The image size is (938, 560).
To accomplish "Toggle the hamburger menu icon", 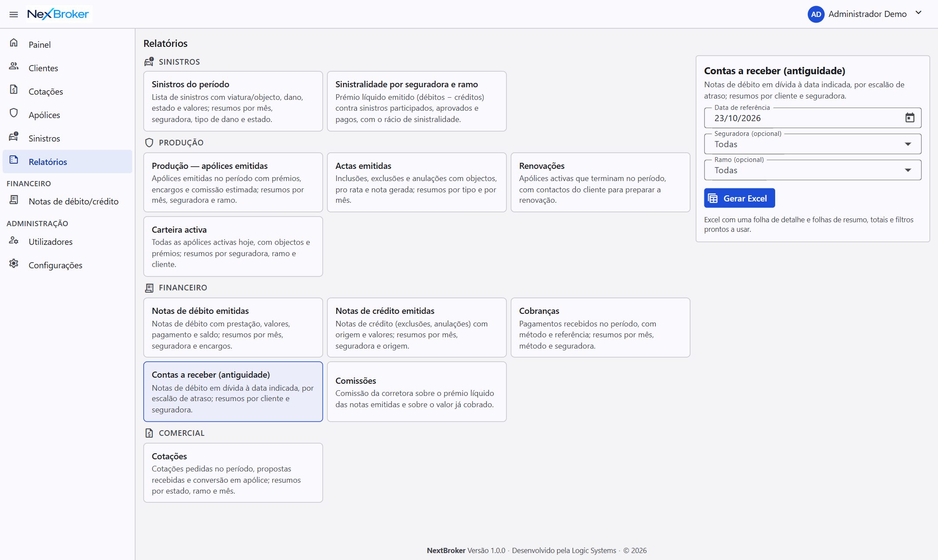I will point(13,14).
